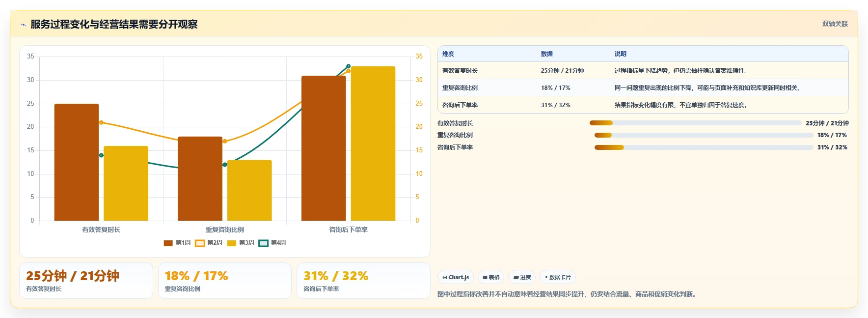This screenshot has height=318, width=868.
Task: Click the large 25分钟 / 21分钟 KPI card value
Action: click(x=73, y=276)
